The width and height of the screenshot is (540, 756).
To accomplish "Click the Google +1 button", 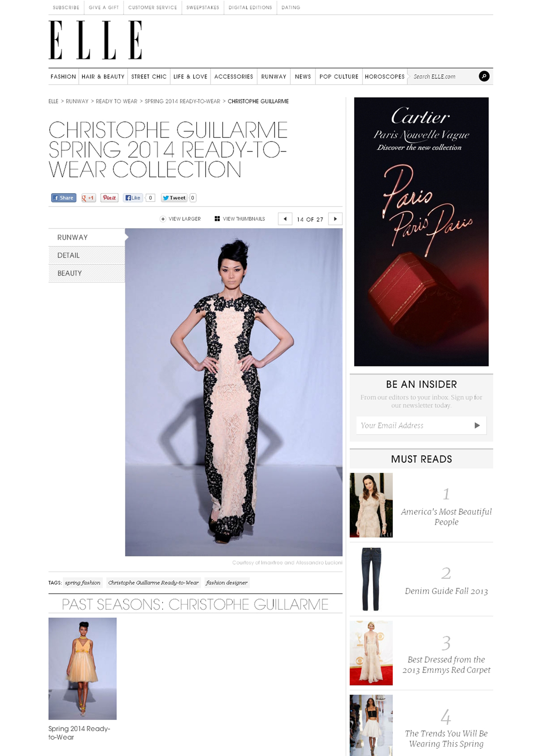I will pos(88,198).
